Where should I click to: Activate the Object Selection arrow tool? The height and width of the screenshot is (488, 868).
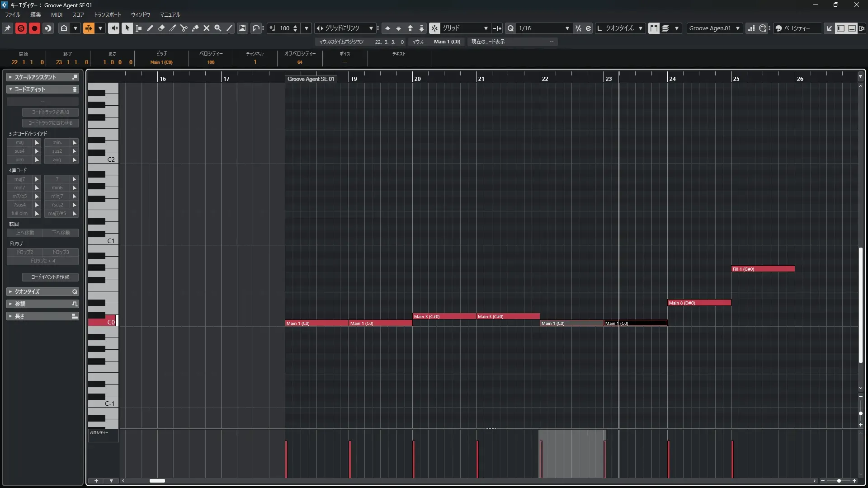point(127,28)
